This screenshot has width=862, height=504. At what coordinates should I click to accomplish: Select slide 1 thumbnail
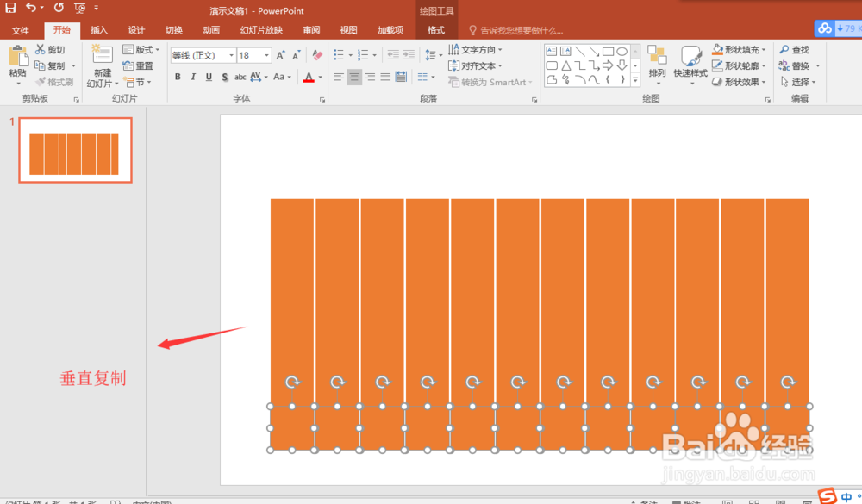click(x=75, y=150)
